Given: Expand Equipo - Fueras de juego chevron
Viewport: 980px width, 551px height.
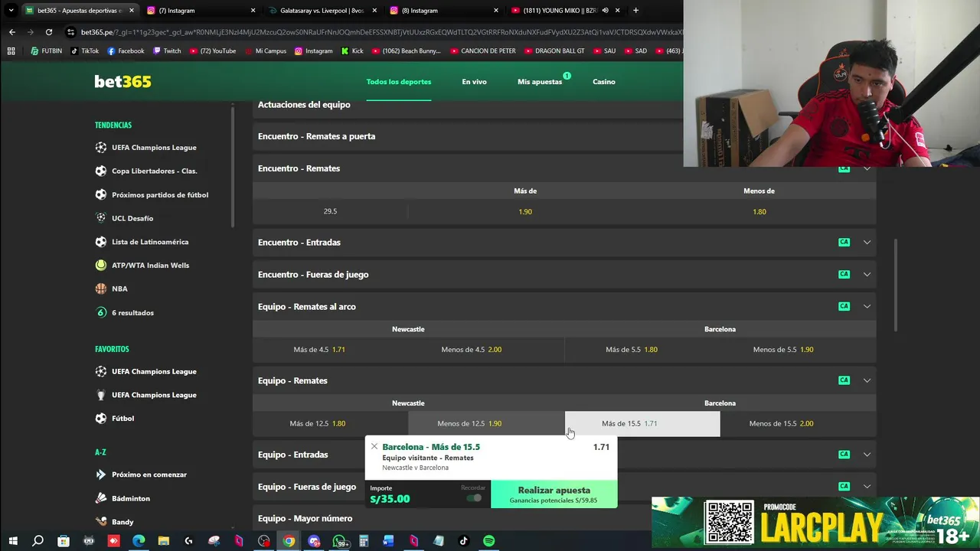Looking at the screenshot, I should tap(867, 487).
